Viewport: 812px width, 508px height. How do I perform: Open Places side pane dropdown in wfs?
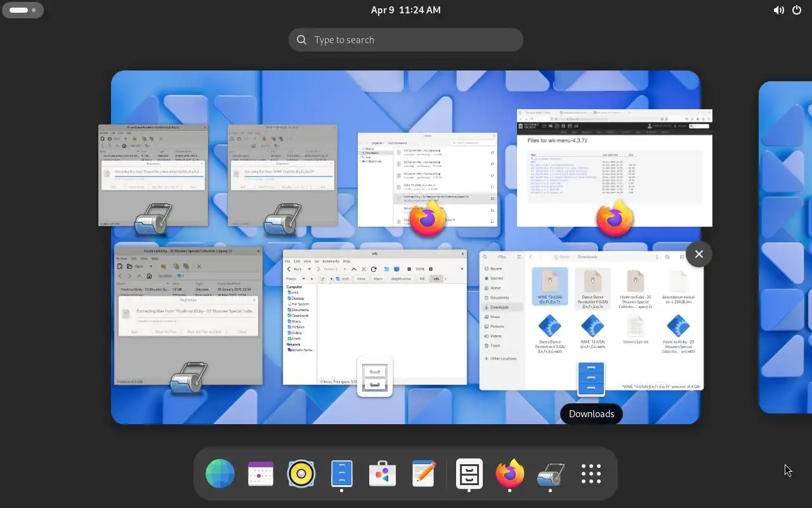303,279
